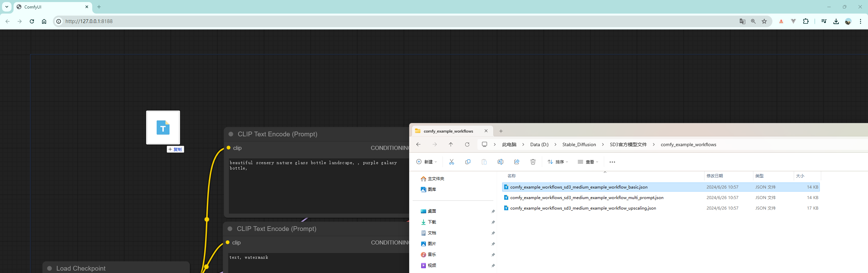Screen dimensions: 868x273
Task: Click the negative prompt 'text, watermark' box
Action: pyautogui.click(x=319, y=263)
